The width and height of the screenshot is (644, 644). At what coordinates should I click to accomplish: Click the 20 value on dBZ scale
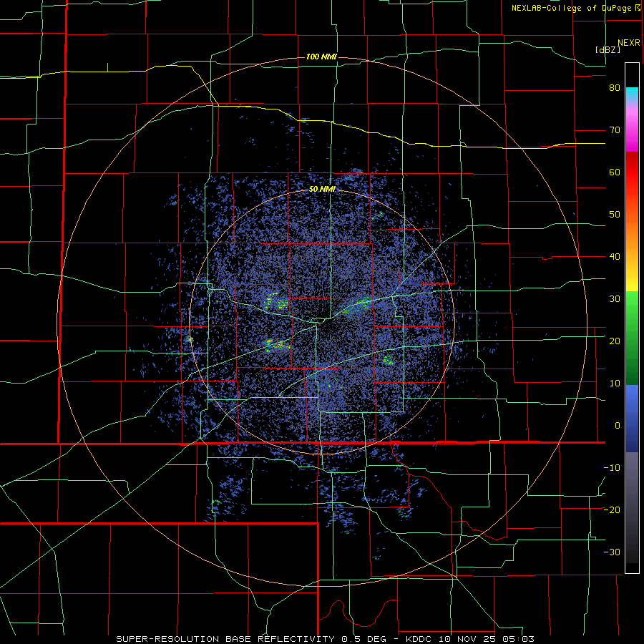coord(615,341)
